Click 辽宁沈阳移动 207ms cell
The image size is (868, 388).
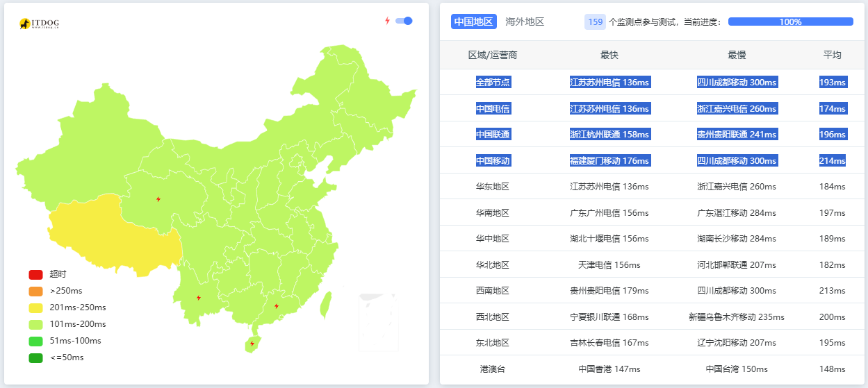click(x=737, y=343)
